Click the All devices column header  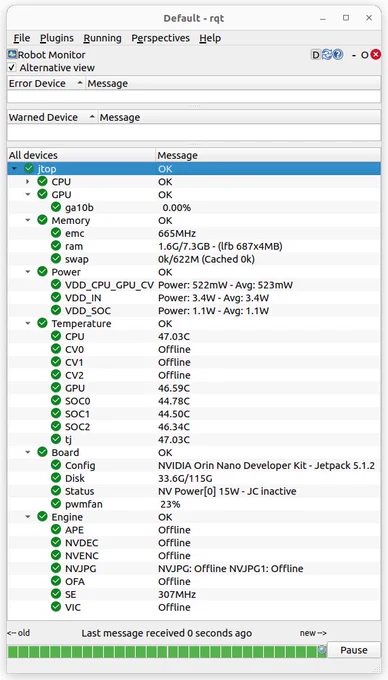[x=82, y=155]
